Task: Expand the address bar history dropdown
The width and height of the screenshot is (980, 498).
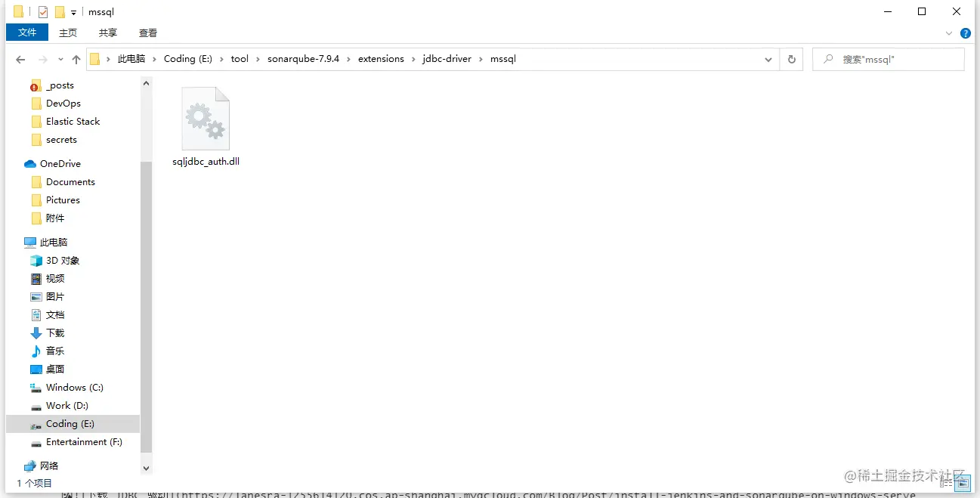Action: (768, 60)
